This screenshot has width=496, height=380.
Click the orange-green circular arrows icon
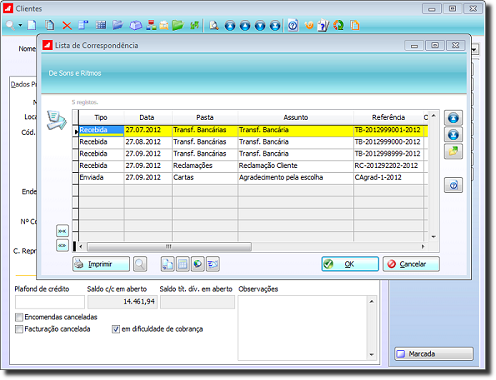coord(339,25)
